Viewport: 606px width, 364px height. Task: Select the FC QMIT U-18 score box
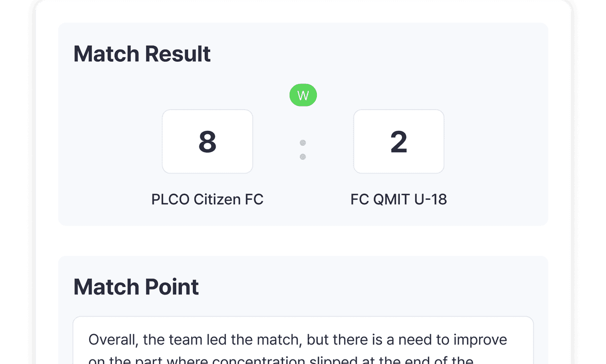click(x=398, y=142)
